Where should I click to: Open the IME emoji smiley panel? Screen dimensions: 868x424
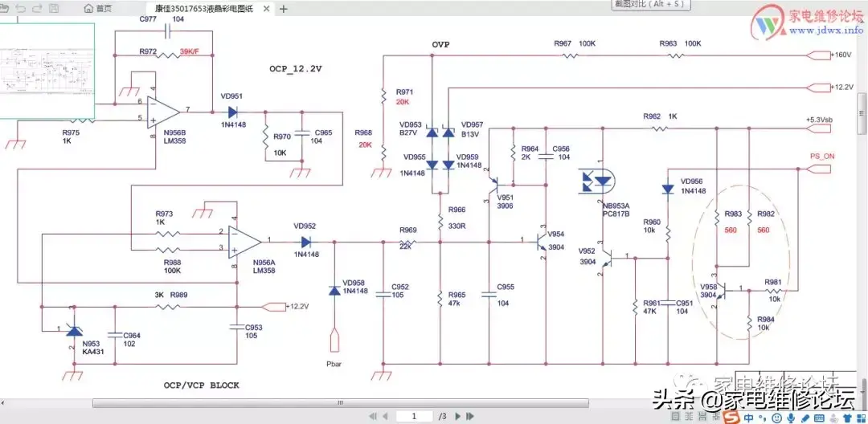coord(776,418)
